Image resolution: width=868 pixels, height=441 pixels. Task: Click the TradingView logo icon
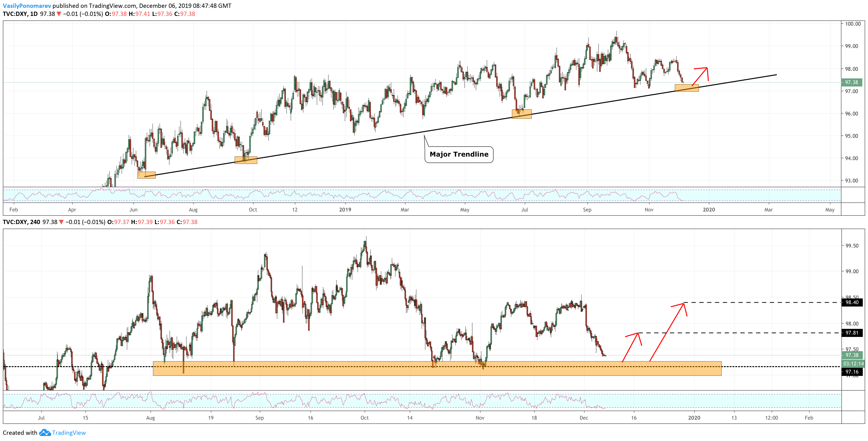[x=45, y=433]
